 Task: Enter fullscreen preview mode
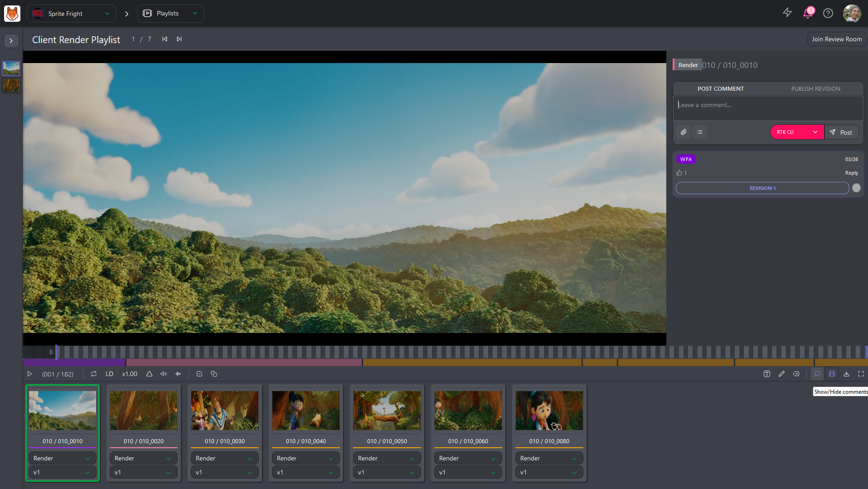[861, 374]
